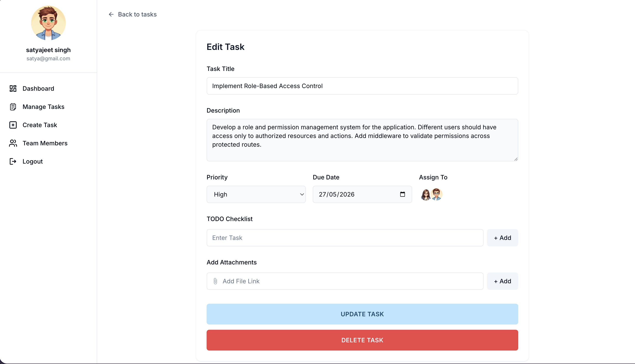Click the satya@gmail.com email text

point(48,59)
